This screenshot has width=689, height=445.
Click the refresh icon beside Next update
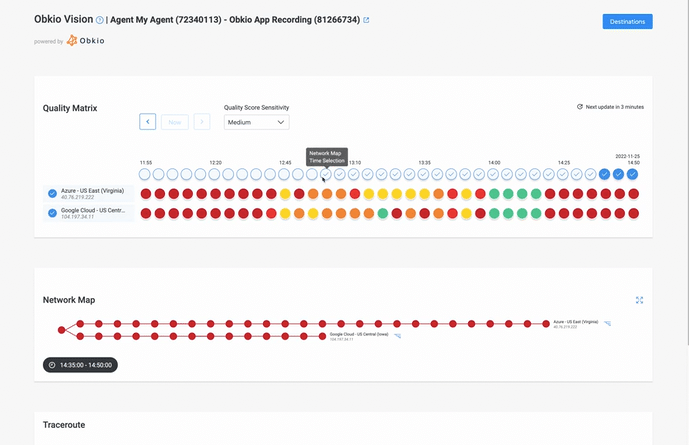(580, 106)
